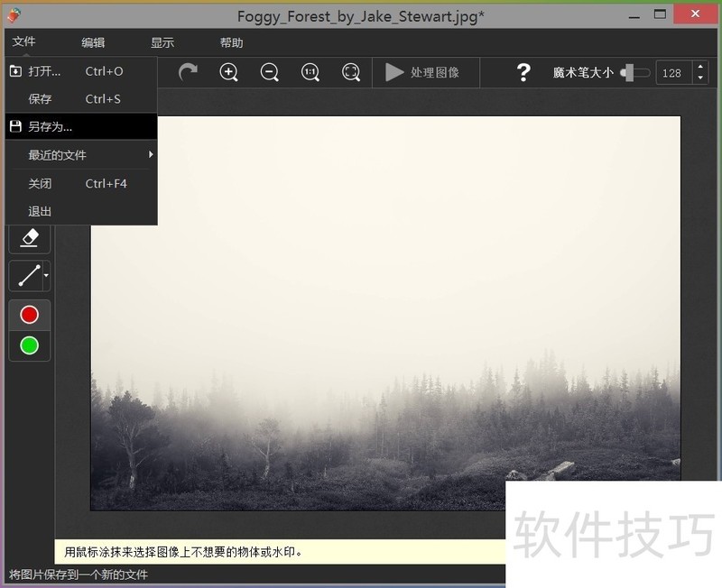Select the green marker tool

29,345
